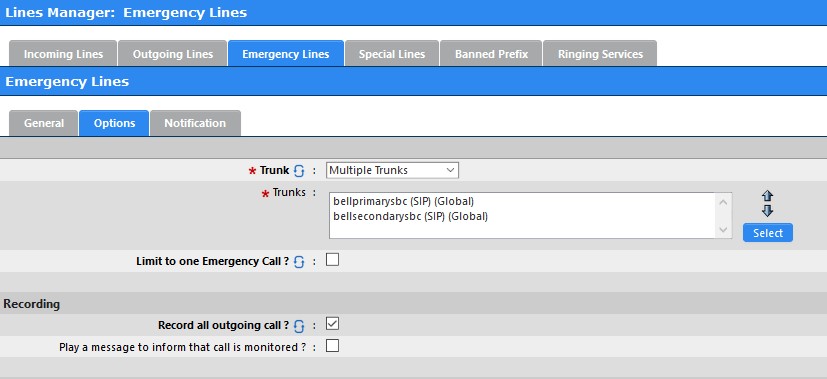The width and height of the screenshot is (827, 379).
Task: Select the Options sub-tab
Action: (x=114, y=123)
